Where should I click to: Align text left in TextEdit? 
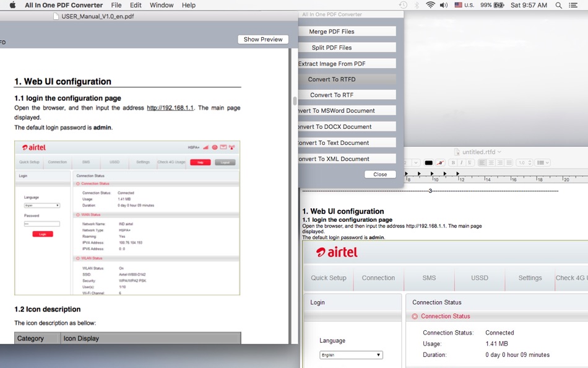coord(482,162)
